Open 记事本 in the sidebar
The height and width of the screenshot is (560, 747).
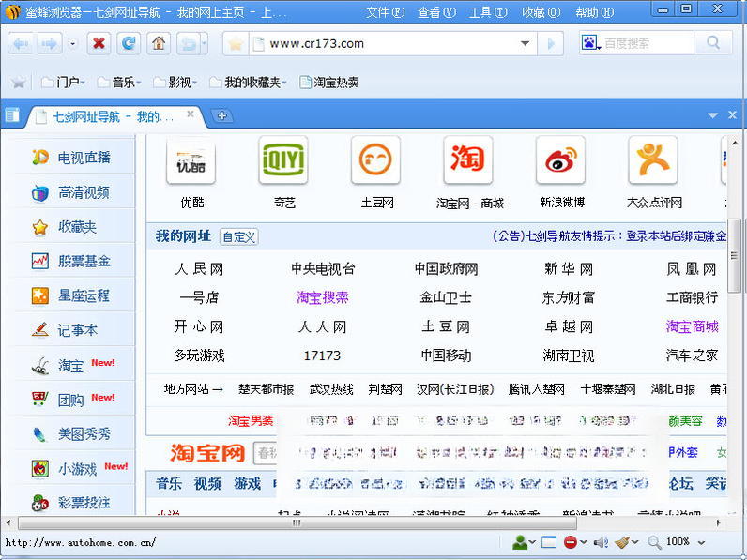[71, 330]
